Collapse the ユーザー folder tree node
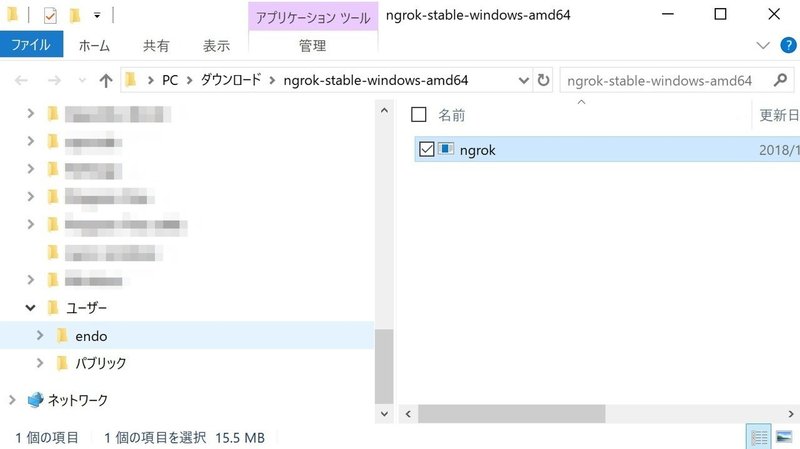This screenshot has height=449, width=800. point(31,308)
